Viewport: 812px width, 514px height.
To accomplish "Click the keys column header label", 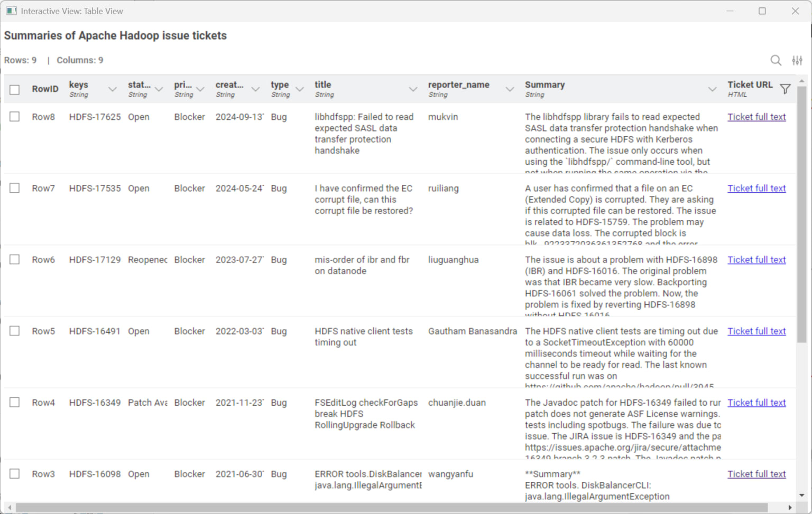I will pyautogui.click(x=79, y=85).
